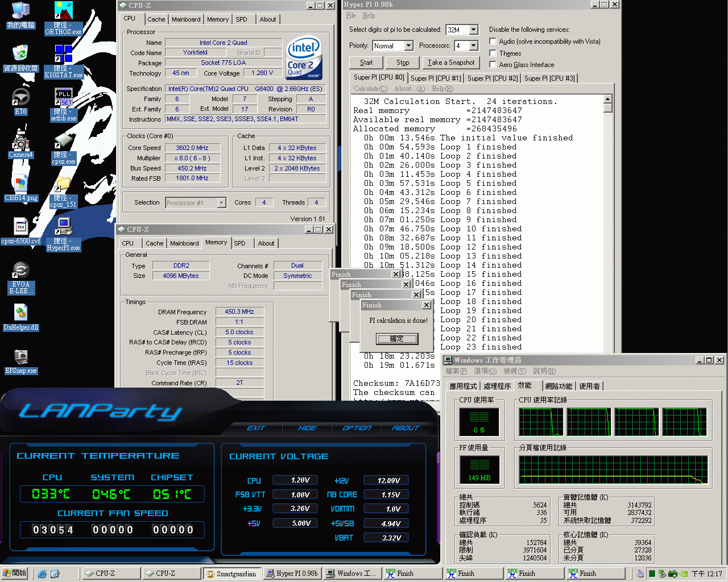Screen dimensions: 728x582
Task: Click the scroll up arrow in Hyper PI output
Action: click(x=608, y=99)
